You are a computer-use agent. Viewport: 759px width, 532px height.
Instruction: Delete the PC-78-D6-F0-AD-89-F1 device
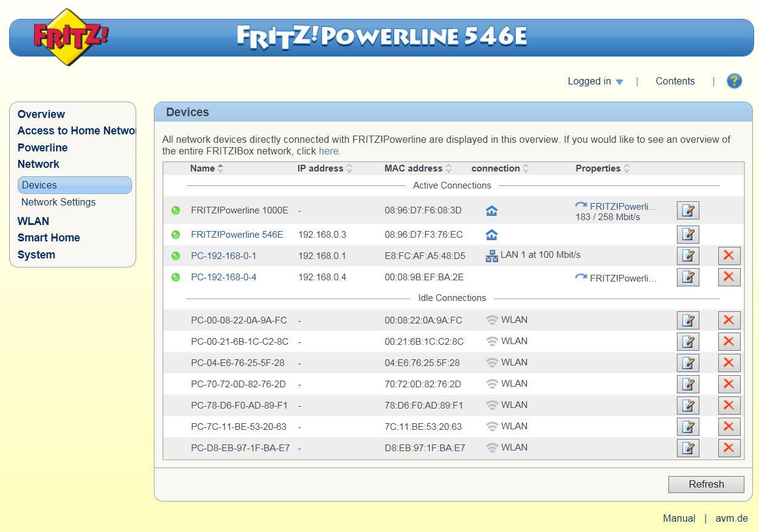(729, 406)
